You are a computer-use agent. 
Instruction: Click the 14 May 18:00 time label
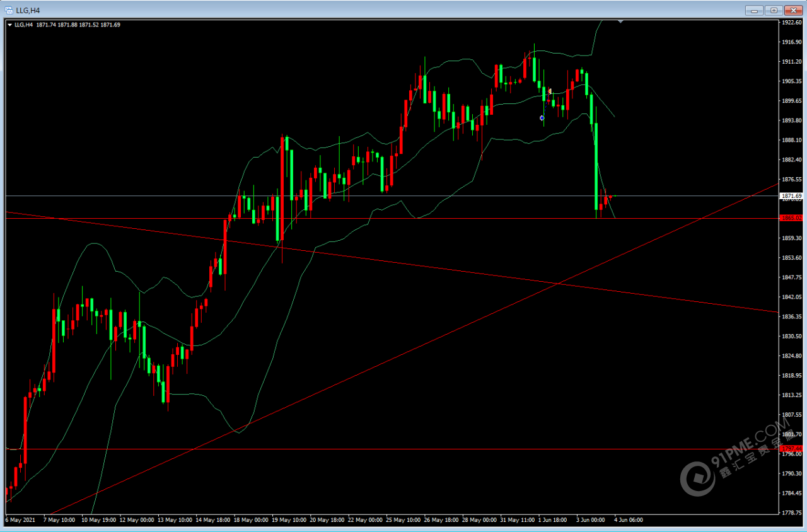(213, 520)
